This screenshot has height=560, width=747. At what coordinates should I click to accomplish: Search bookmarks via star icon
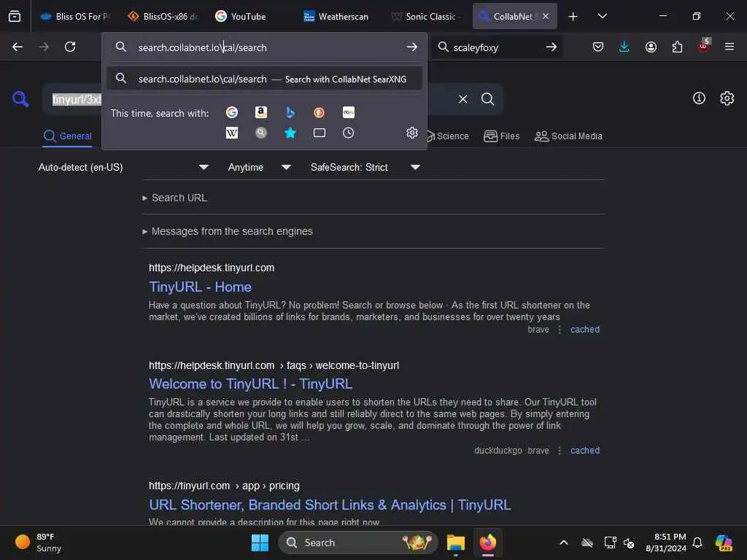pyautogui.click(x=290, y=133)
